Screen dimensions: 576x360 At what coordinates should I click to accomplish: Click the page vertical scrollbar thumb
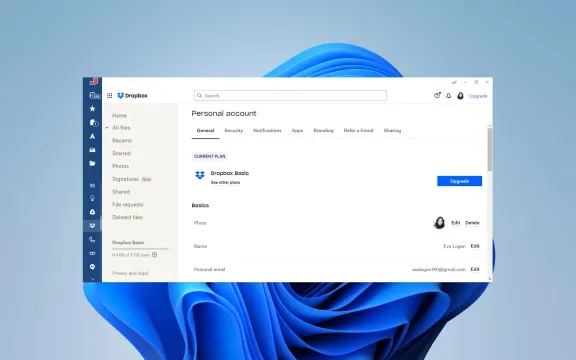pyautogui.click(x=490, y=150)
